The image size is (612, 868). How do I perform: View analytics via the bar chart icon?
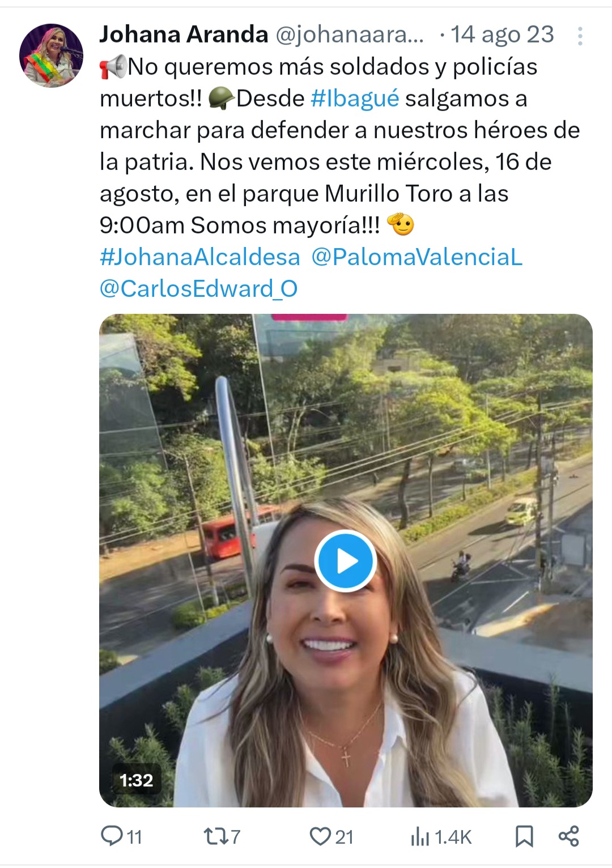pyautogui.click(x=420, y=836)
